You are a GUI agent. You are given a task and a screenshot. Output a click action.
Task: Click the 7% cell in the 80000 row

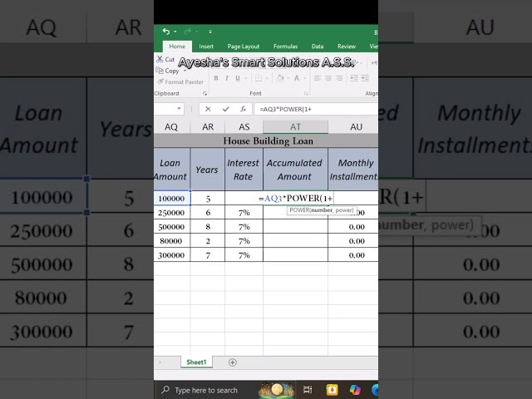point(244,241)
